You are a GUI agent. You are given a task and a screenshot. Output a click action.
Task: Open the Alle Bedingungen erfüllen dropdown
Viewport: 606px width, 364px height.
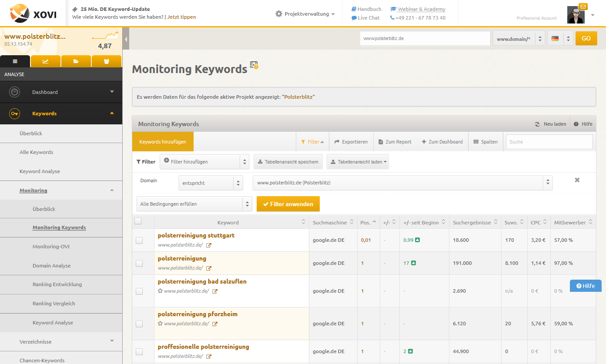click(194, 204)
